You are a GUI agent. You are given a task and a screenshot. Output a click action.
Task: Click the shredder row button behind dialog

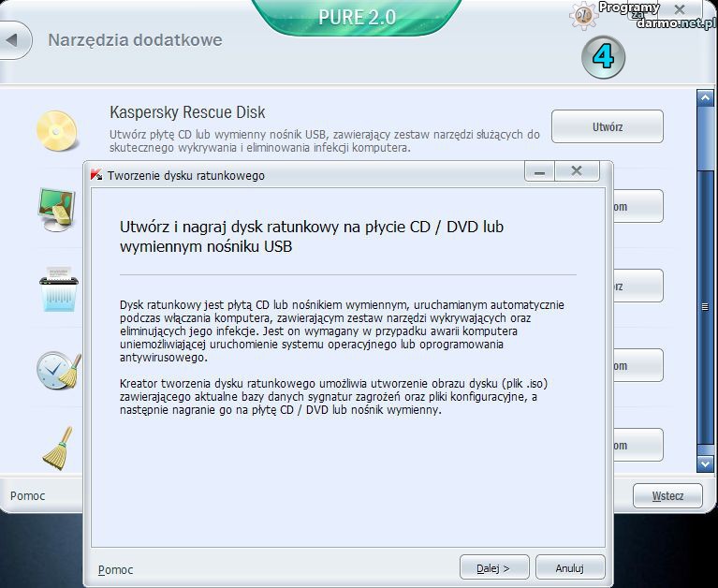pos(637,286)
